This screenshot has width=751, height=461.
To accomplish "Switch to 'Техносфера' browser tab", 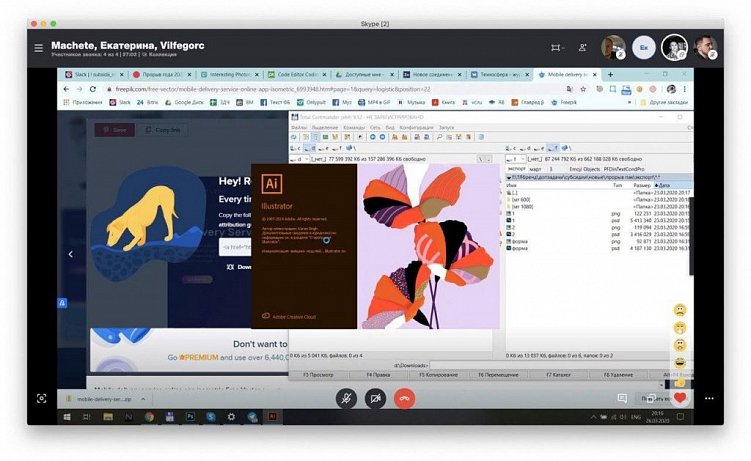I will click(500, 75).
